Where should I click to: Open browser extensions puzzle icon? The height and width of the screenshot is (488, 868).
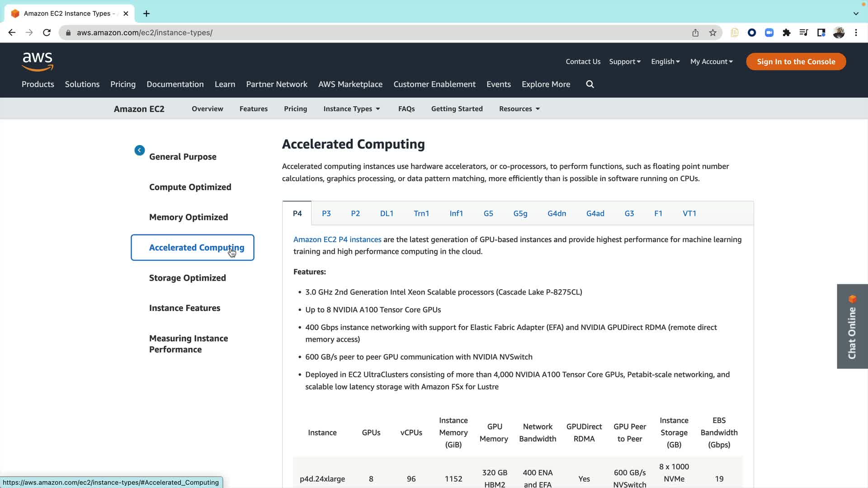787,33
